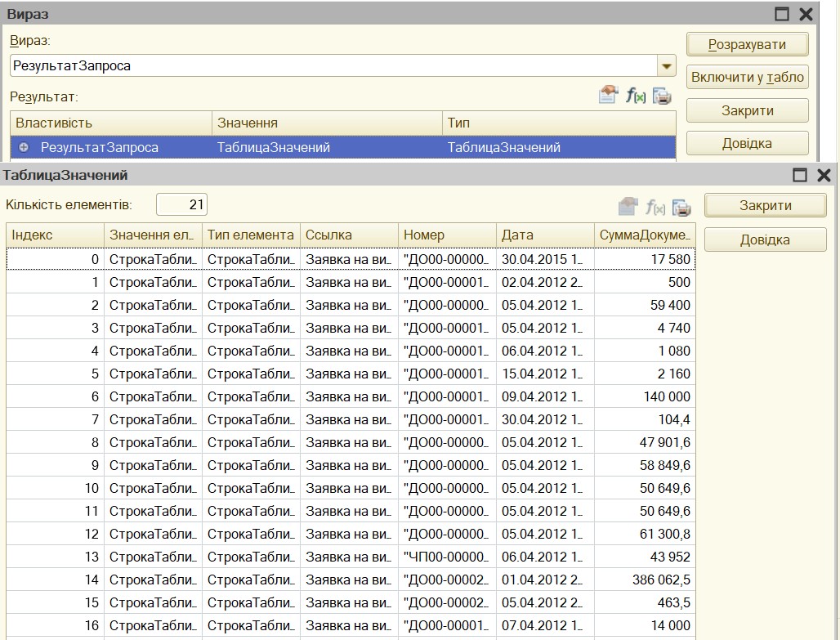The height and width of the screenshot is (640, 840).
Task: Select the sum cell 500
Action: [x=645, y=282]
